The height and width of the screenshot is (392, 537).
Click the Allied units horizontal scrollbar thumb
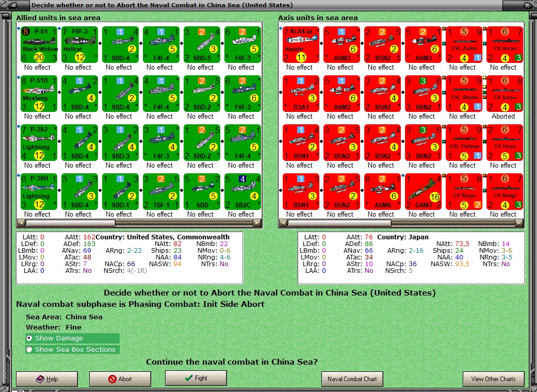coord(71,223)
